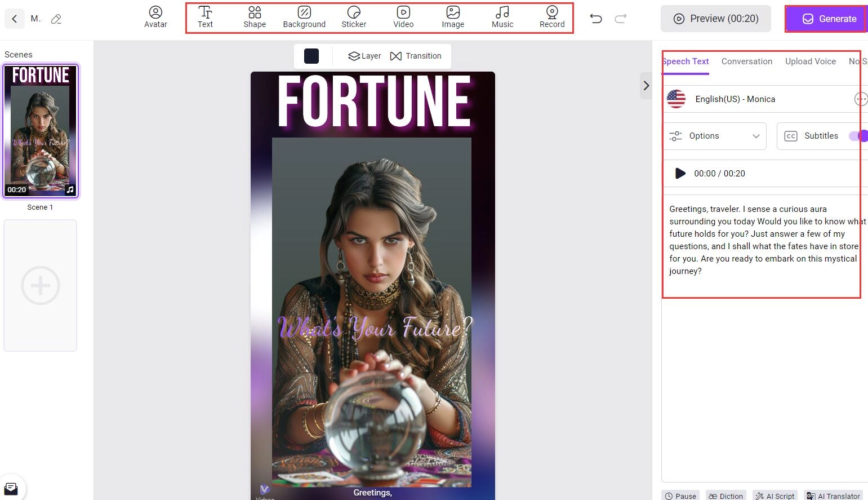Screen dimensions: 868x500
Task: Open the Record tool
Action: pyautogui.click(x=552, y=17)
